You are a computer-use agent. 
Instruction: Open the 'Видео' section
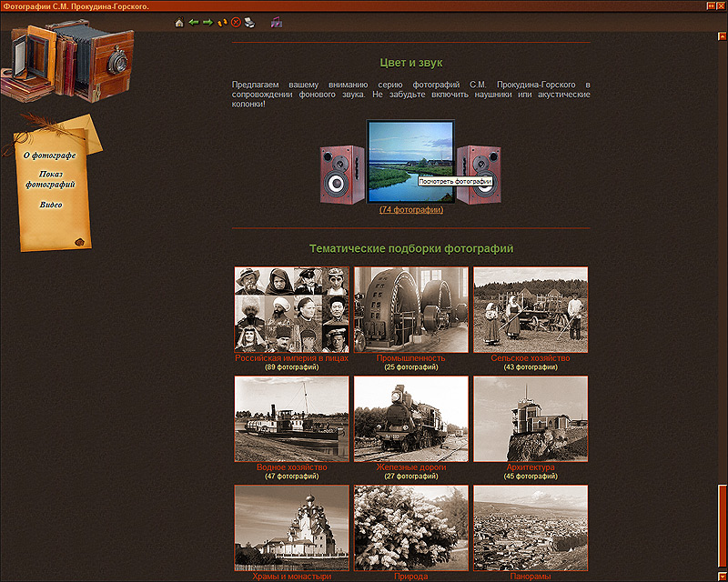51,205
